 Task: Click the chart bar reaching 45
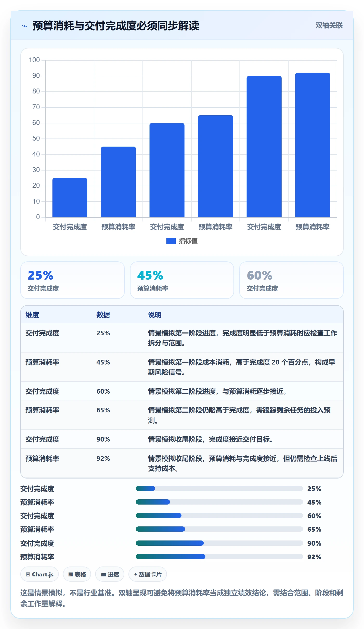coord(118,182)
